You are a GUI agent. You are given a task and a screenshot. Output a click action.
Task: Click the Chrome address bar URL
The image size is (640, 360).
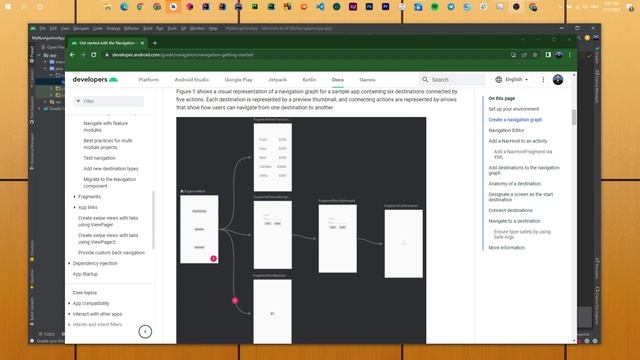pos(182,55)
